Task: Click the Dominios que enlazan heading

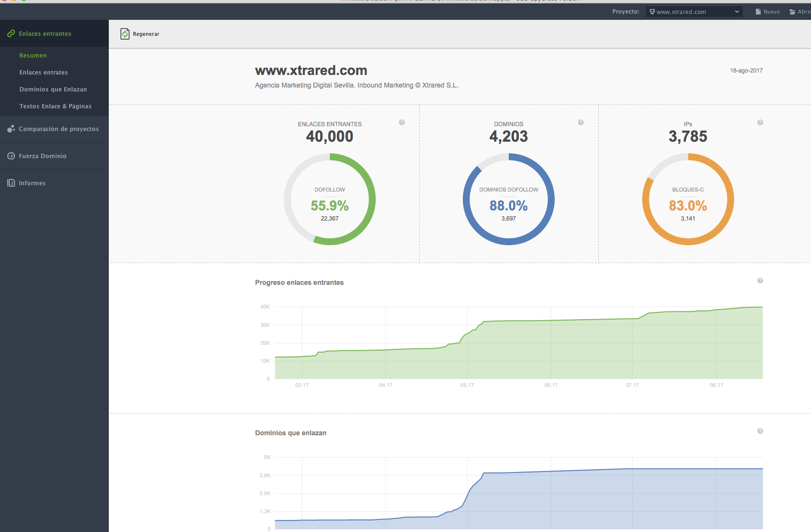Action: point(291,433)
